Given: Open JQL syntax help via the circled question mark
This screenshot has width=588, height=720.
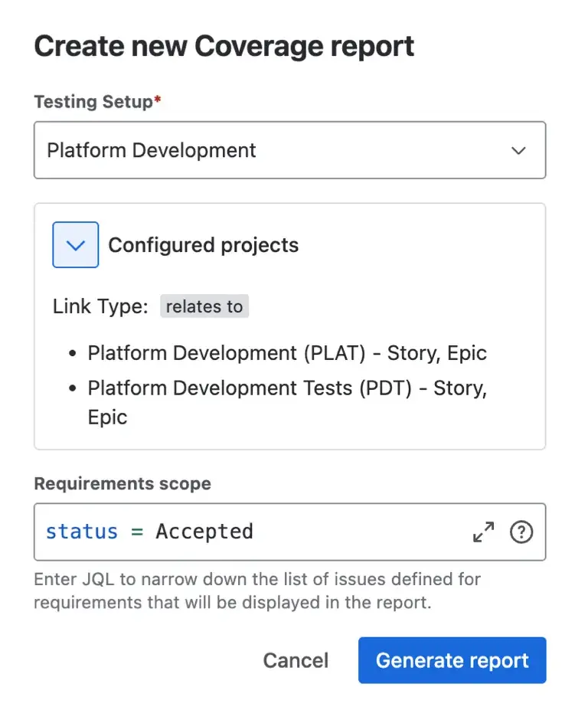Looking at the screenshot, I should pyautogui.click(x=521, y=532).
